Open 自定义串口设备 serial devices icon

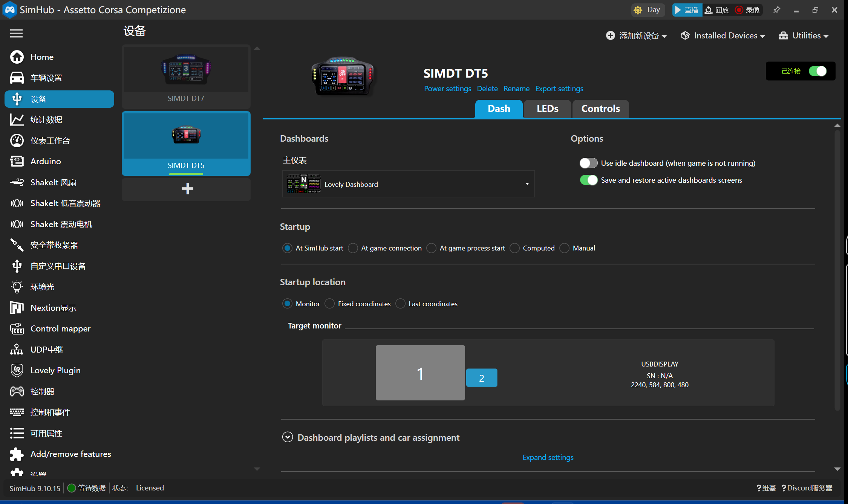(x=17, y=266)
